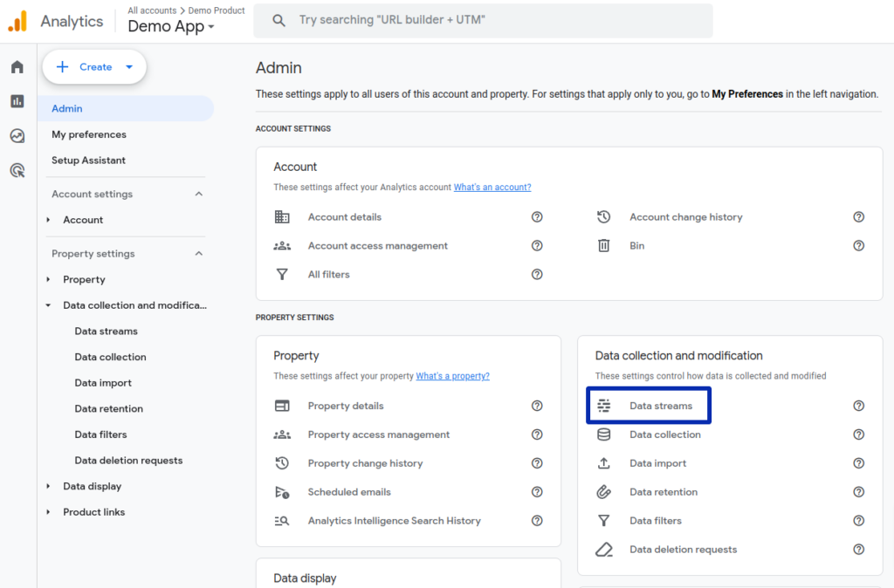Open Data import in the card

point(658,463)
